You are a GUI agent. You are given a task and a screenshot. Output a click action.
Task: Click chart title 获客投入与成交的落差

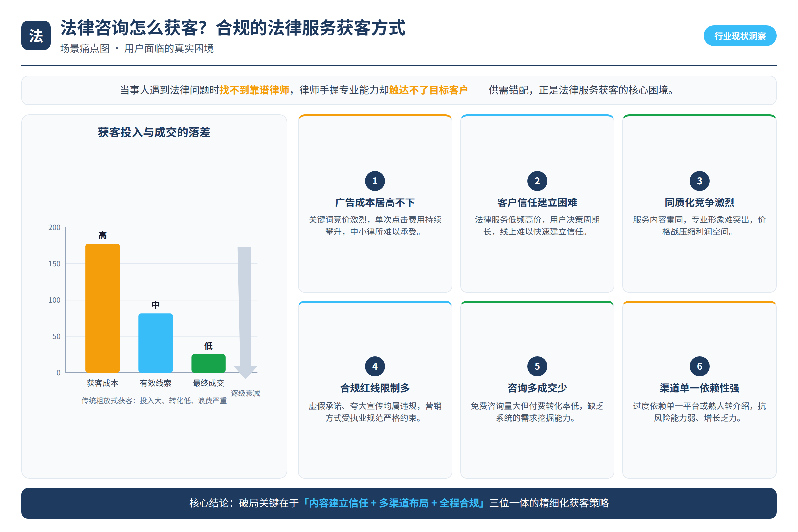pyautogui.click(x=154, y=132)
